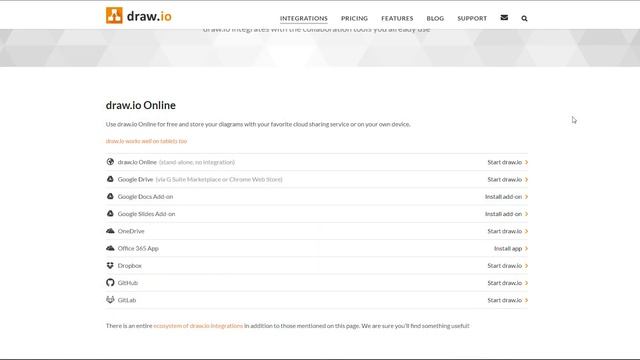This screenshot has height=360, width=640.
Task: Click the globe icon beside draw.io Online
Action: [110, 162]
